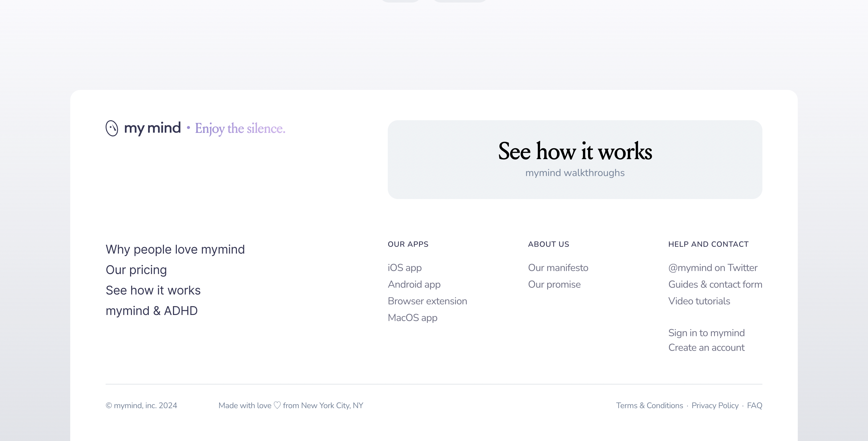Go to Our pricing page

[136, 270]
